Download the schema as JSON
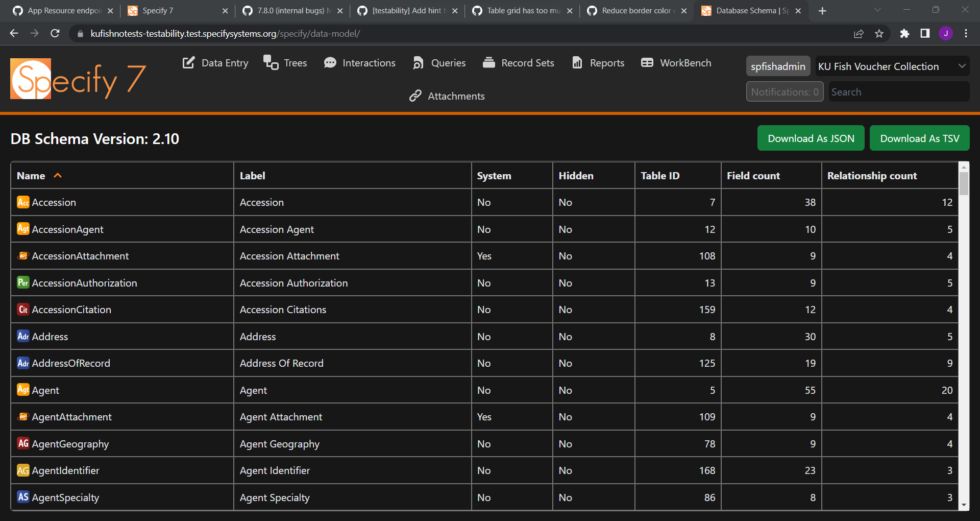The height and width of the screenshot is (521, 980). coord(811,138)
